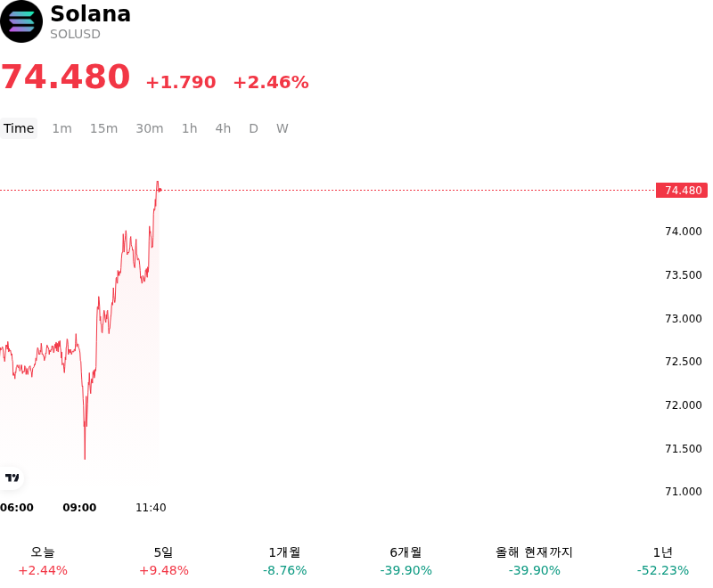Click the Solana title text
Viewport: 713px width, 588px height.
click(91, 13)
